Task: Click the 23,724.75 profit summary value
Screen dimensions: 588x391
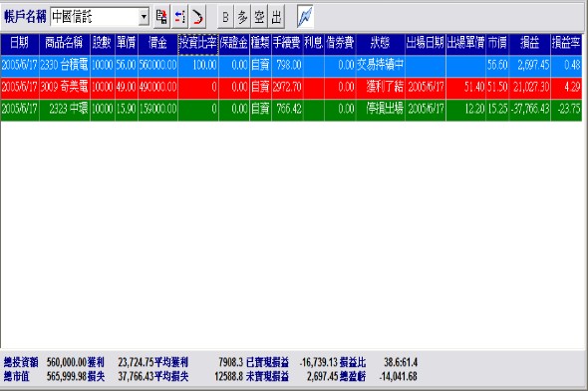Action: [x=137, y=362]
